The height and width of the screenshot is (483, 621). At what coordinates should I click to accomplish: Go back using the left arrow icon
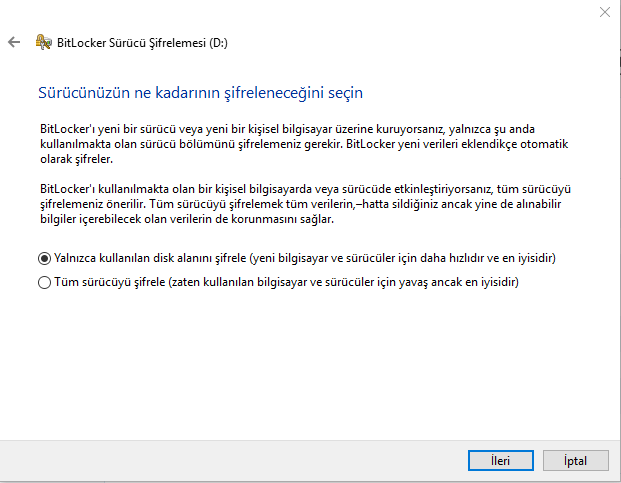click(x=14, y=42)
